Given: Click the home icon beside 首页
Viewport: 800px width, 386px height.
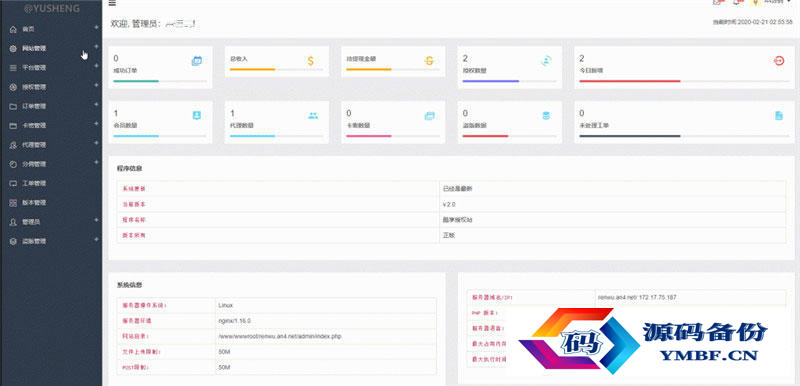Looking at the screenshot, I should point(13,30).
